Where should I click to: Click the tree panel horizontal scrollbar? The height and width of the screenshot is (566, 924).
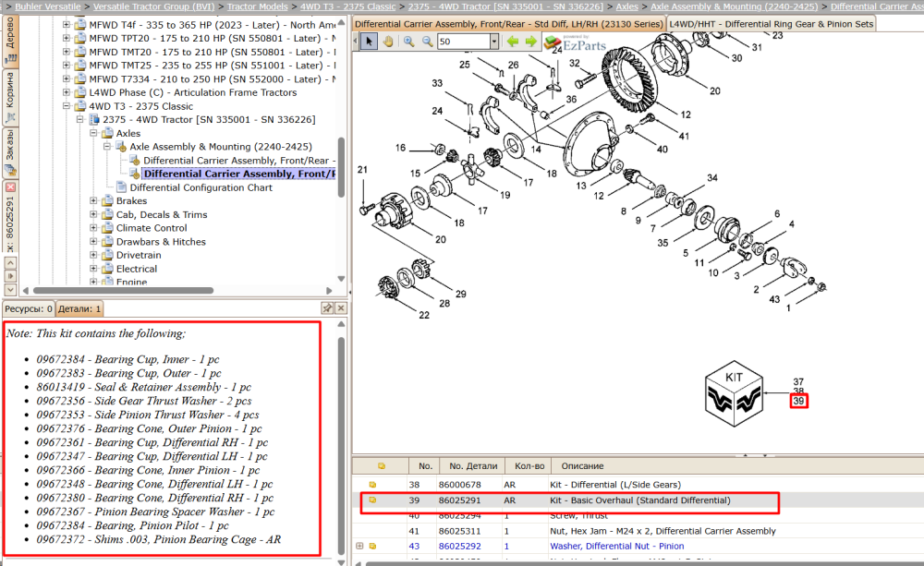(x=123, y=290)
